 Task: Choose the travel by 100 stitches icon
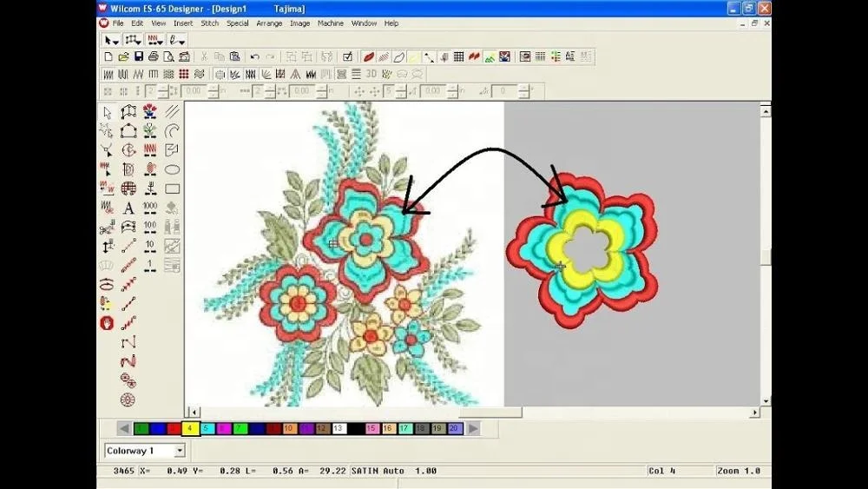click(x=150, y=228)
